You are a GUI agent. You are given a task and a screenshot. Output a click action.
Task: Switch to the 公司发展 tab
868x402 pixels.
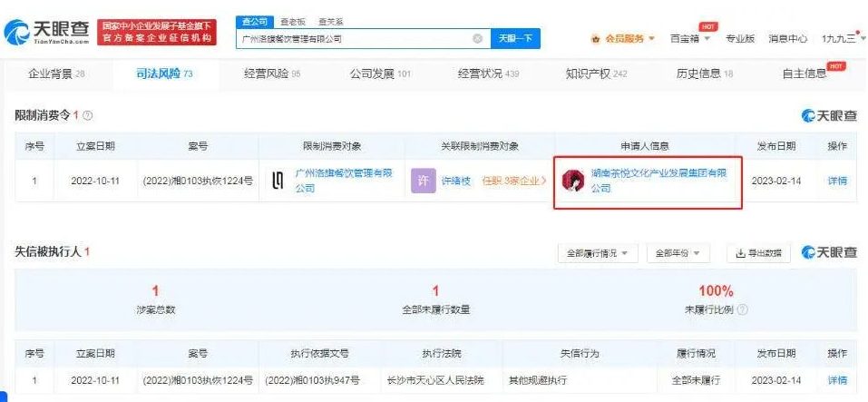pyautogui.click(x=380, y=74)
